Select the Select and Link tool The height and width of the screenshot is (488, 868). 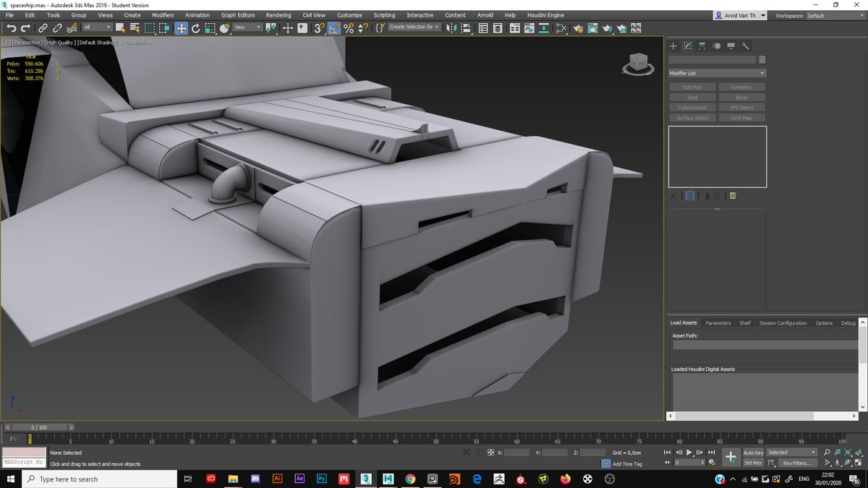(x=43, y=28)
